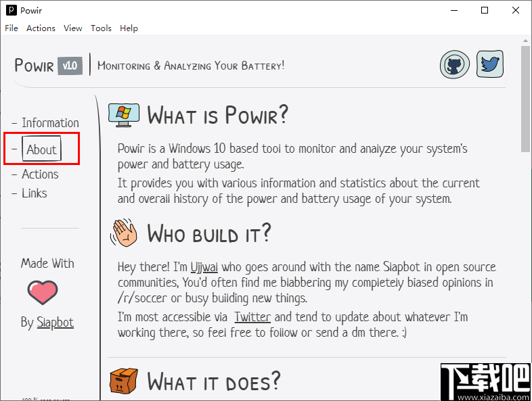Open the File menu
The height and width of the screenshot is (401, 532).
point(12,28)
